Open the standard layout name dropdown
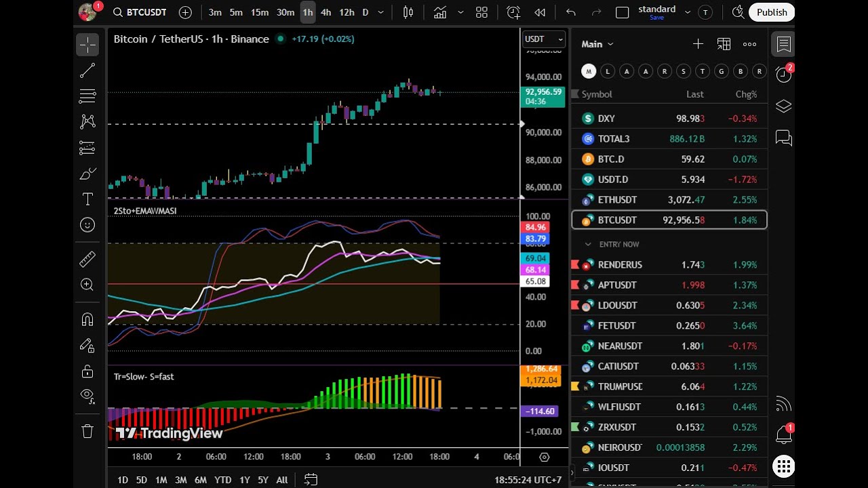This screenshot has width=868, height=488. pos(688,12)
